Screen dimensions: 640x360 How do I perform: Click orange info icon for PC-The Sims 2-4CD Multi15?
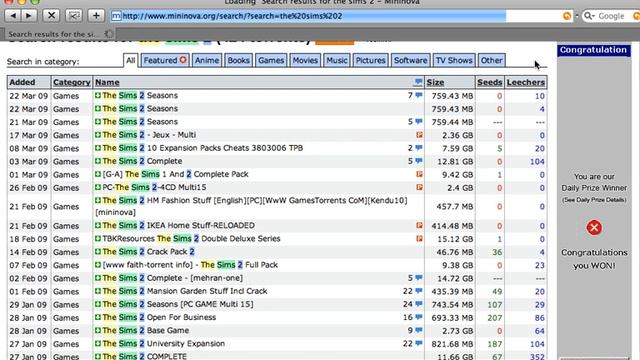[x=419, y=187]
